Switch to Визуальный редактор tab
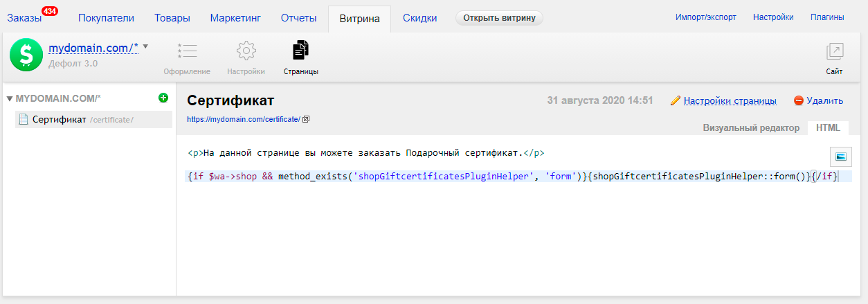The image size is (868, 304). [751, 128]
